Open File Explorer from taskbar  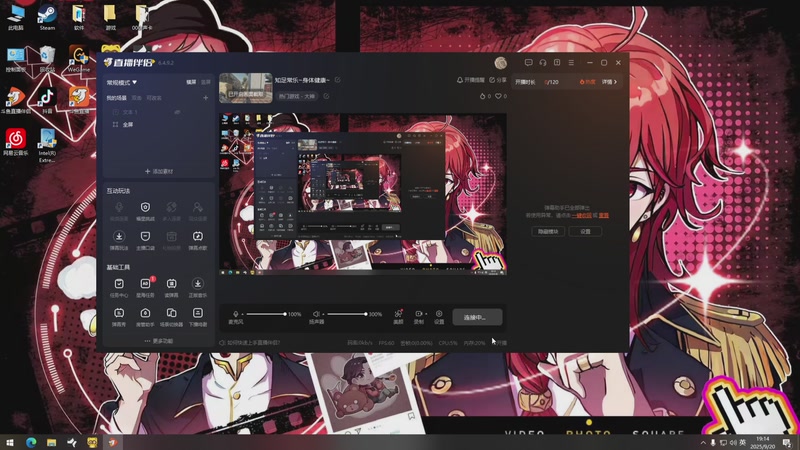[51, 442]
